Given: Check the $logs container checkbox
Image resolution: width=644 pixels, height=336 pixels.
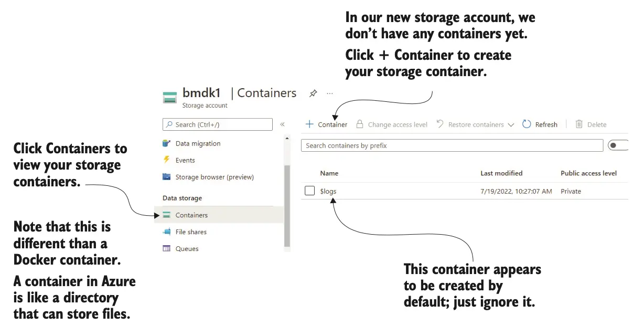Looking at the screenshot, I should pos(309,191).
